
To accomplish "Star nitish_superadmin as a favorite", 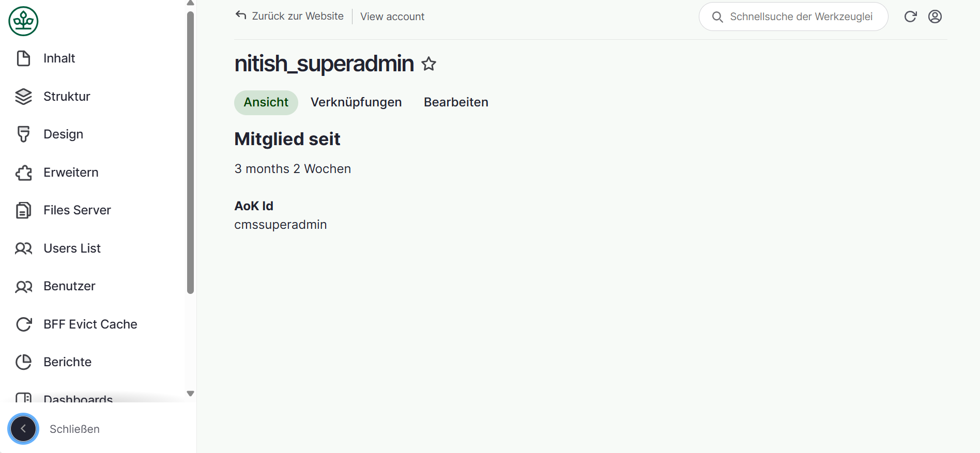I will (428, 64).
